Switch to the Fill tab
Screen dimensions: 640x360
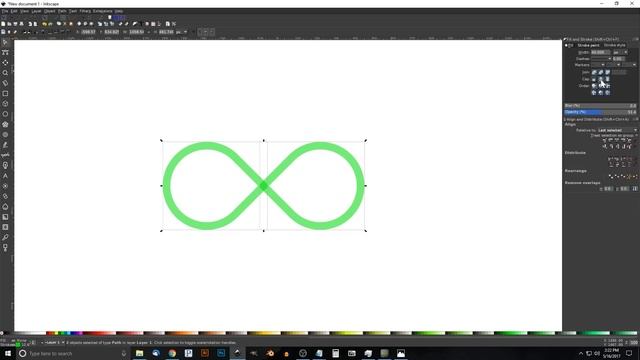pos(570,45)
